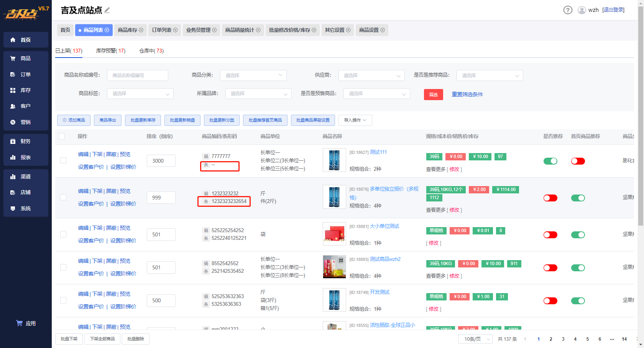
Task: Open the 财务 sidebar menu
Action: (26, 141)
